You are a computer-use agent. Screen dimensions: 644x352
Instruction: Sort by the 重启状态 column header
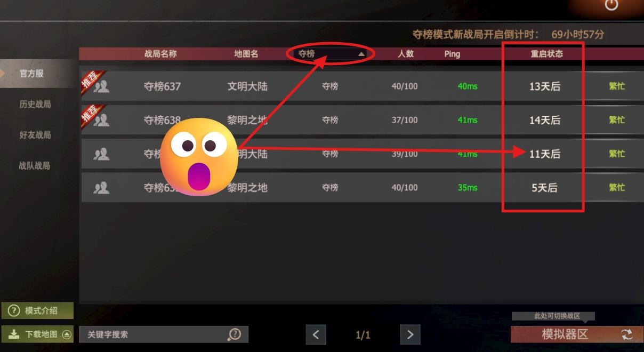546,54
